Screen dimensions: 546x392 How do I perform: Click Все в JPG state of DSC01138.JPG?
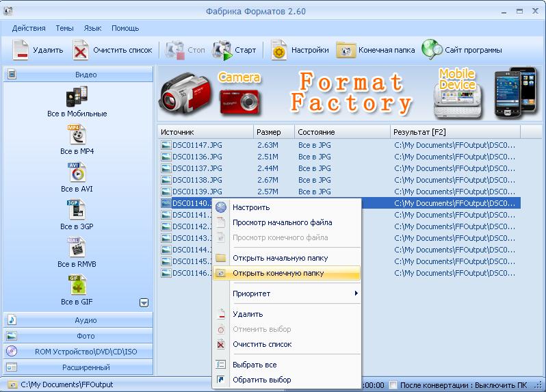coord(315,180)
